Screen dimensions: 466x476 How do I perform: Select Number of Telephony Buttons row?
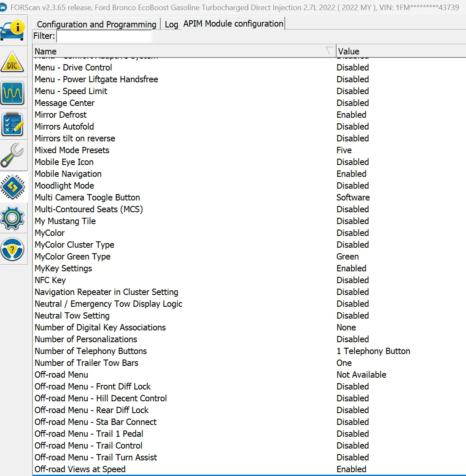point(249,352)
